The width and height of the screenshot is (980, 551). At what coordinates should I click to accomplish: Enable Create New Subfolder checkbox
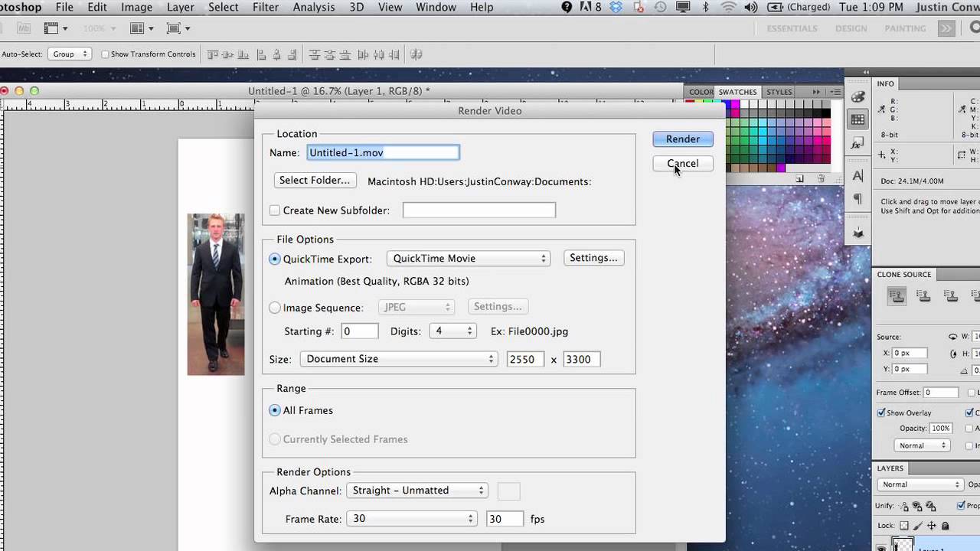coord(275,210)
